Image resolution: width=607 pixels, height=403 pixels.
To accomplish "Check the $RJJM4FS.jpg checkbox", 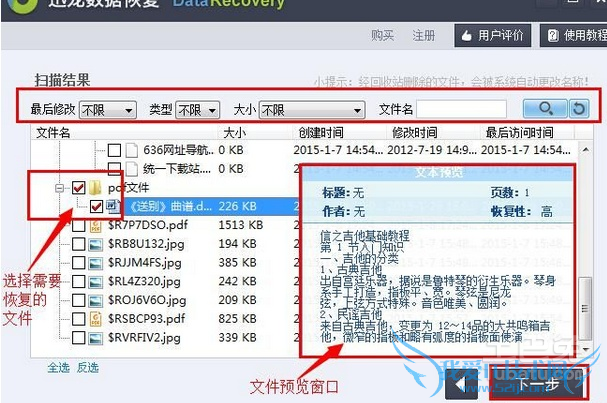I will [x=79, y=262].
